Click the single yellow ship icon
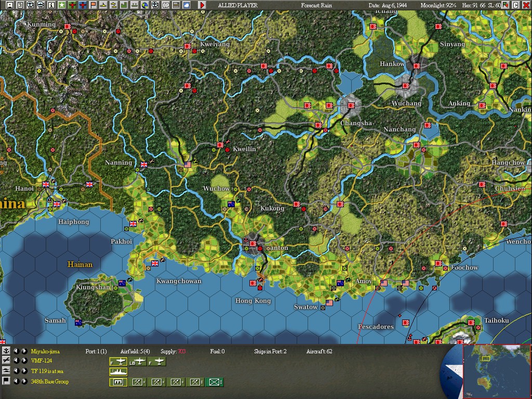532x399 pixels. (103, 5)
